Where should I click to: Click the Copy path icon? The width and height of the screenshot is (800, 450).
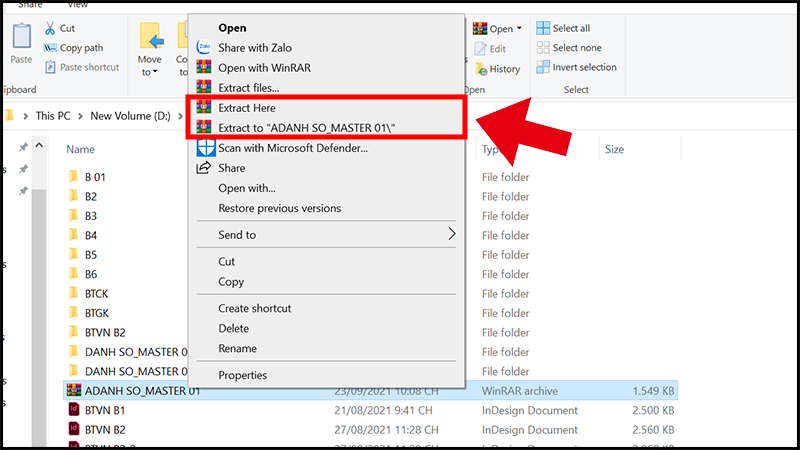pos(50,48)
